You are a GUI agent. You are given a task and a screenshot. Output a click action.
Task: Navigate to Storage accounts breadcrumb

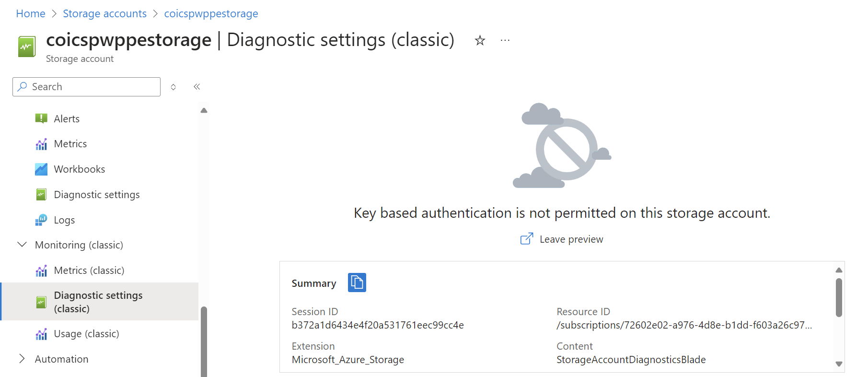[x=104, y=13]
